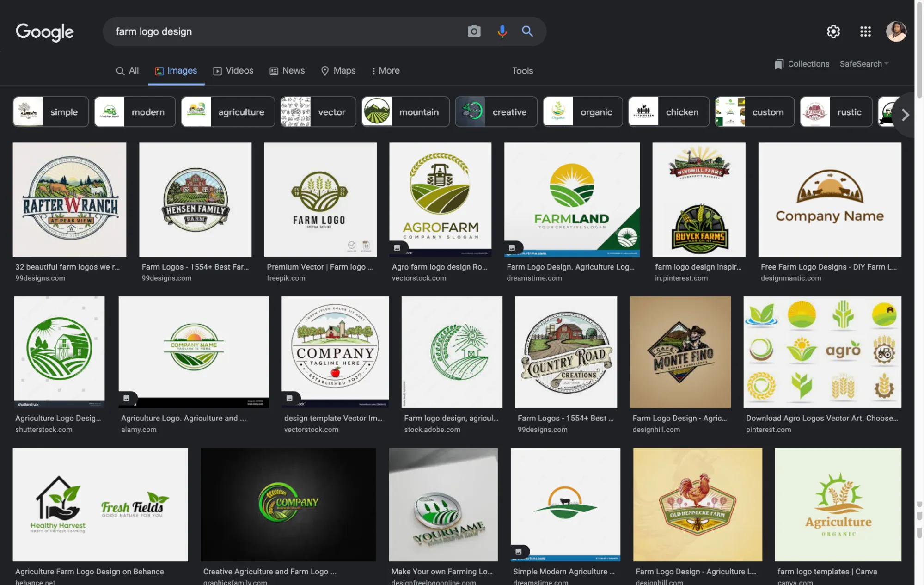The height and width of the screenshot is (585, 924).
Task: Open the Company Name cow silhouette logo
Action: [x=830, y=200]
